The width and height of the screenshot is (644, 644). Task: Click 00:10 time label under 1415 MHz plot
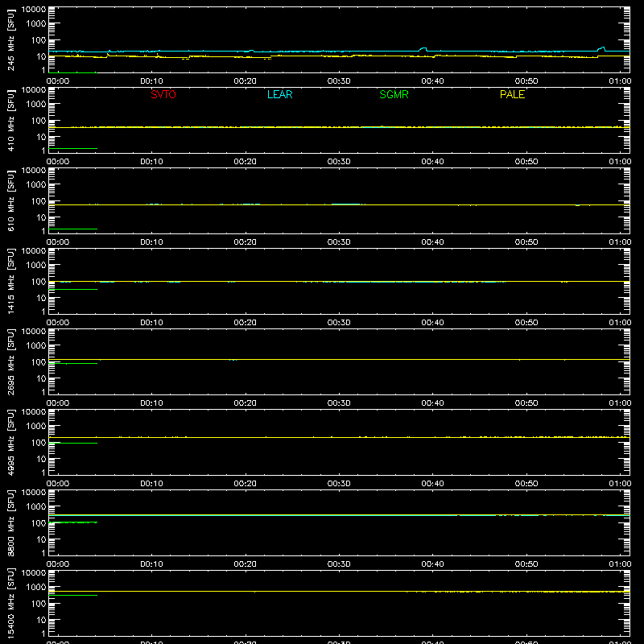point(151,323)
